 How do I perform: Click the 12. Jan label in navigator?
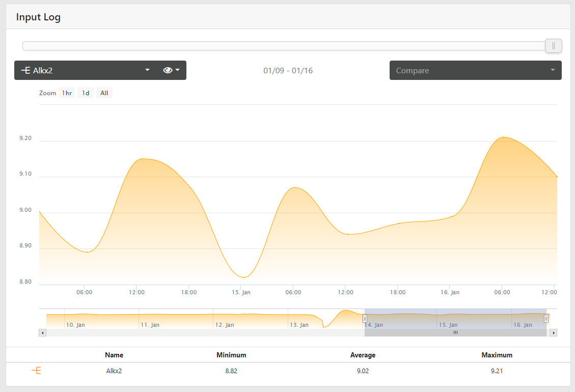pyautogui.click(x=225, y=325)
